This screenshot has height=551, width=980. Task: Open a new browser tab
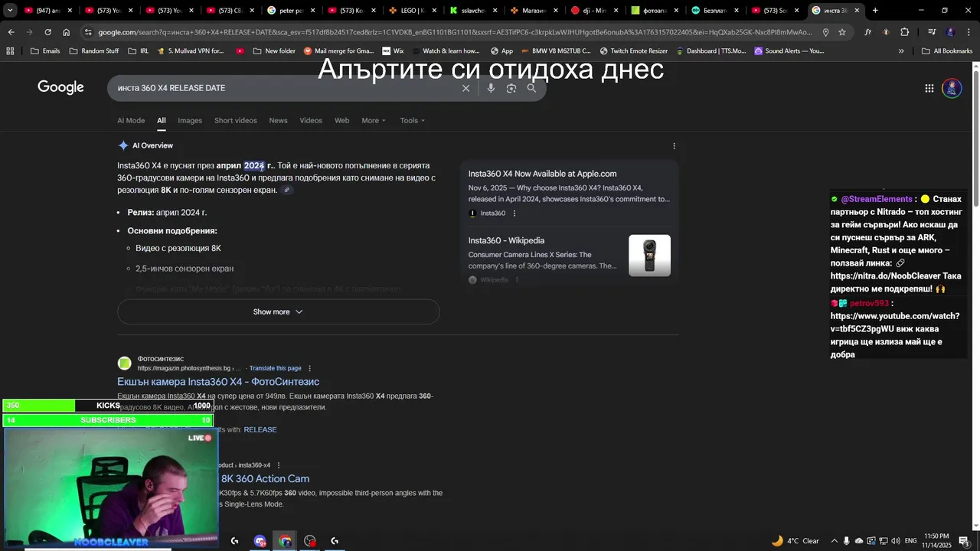click(x=875, y=10)
